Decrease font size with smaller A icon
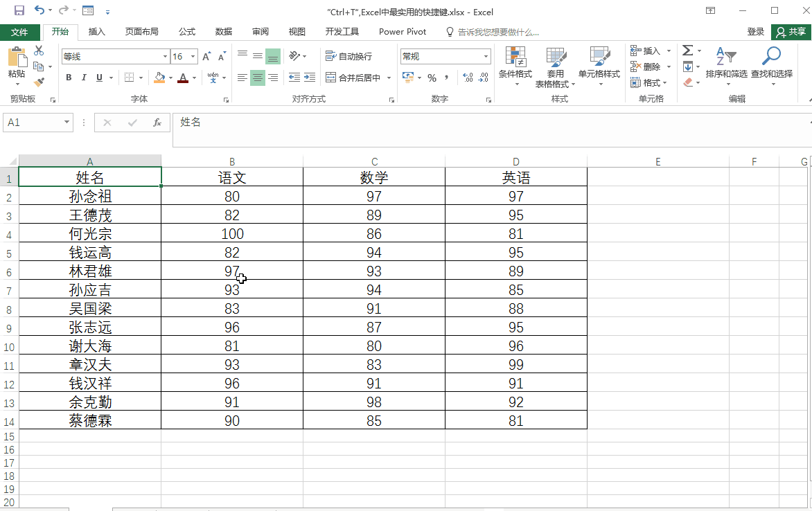Image resolution: width=812 pixels, height=511 pixels. click(x=222, y=57)
